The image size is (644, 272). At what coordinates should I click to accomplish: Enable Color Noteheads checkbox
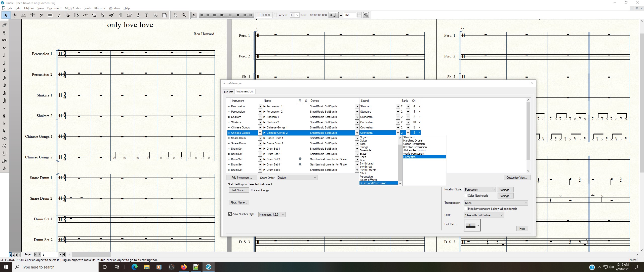tap(466, 196)
